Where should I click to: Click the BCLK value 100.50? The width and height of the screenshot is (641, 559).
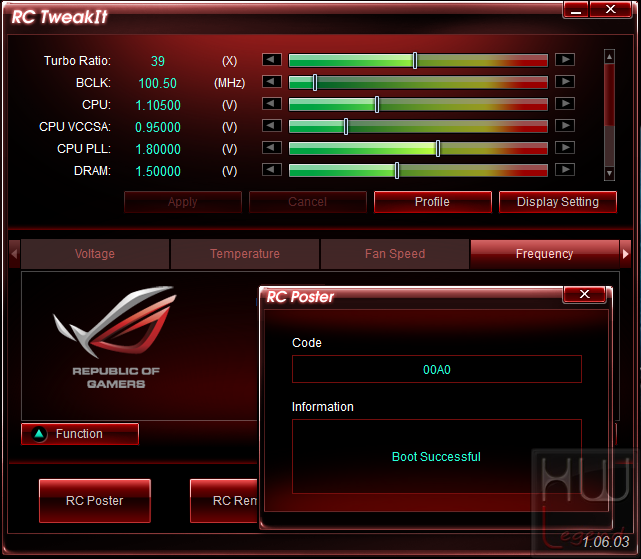coord(158,83)
